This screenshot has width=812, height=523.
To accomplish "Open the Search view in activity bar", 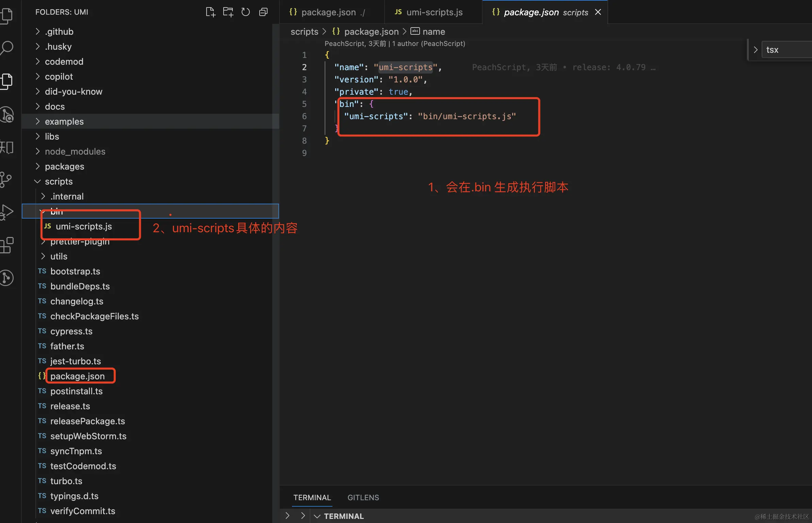I will point(7,48).
